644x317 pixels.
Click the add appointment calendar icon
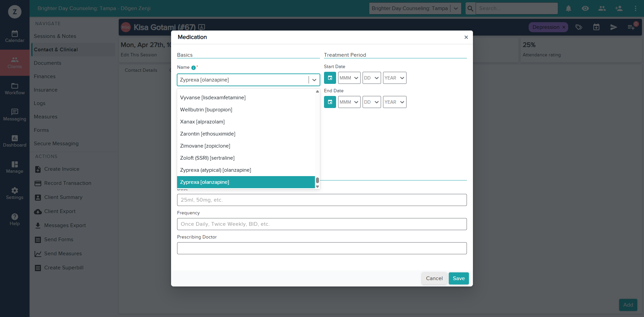596,27
